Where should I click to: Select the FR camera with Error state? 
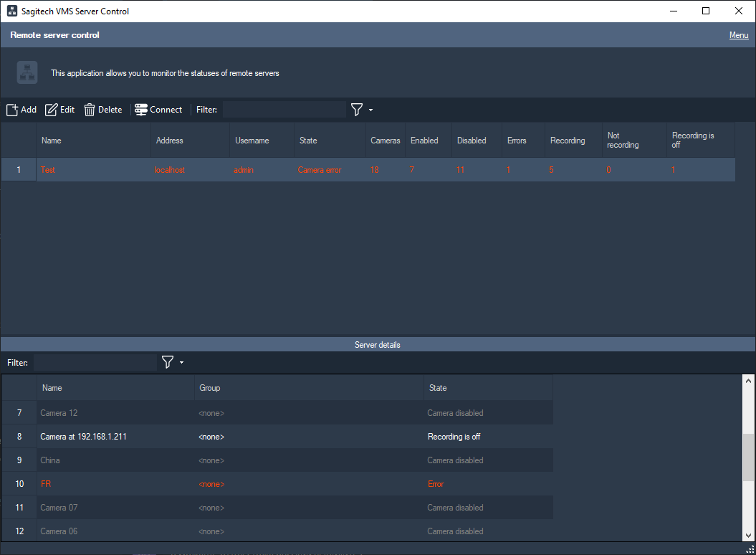pyautogui.click(x=215, y=484)
